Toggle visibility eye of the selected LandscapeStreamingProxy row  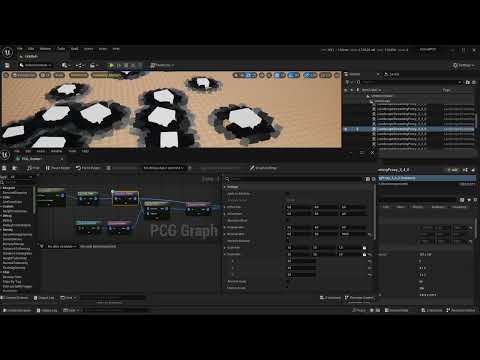pos(346,129)
